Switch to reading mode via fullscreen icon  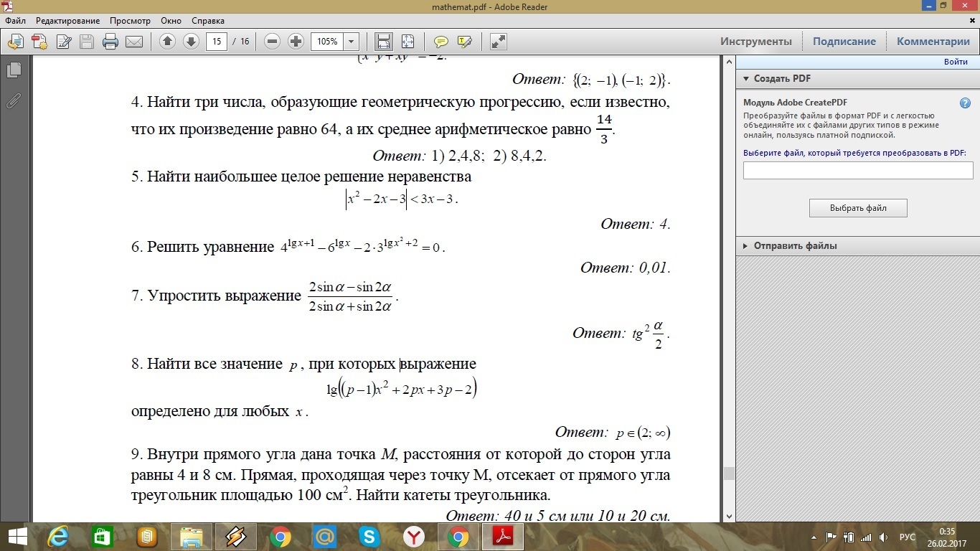tap(499, 41)
